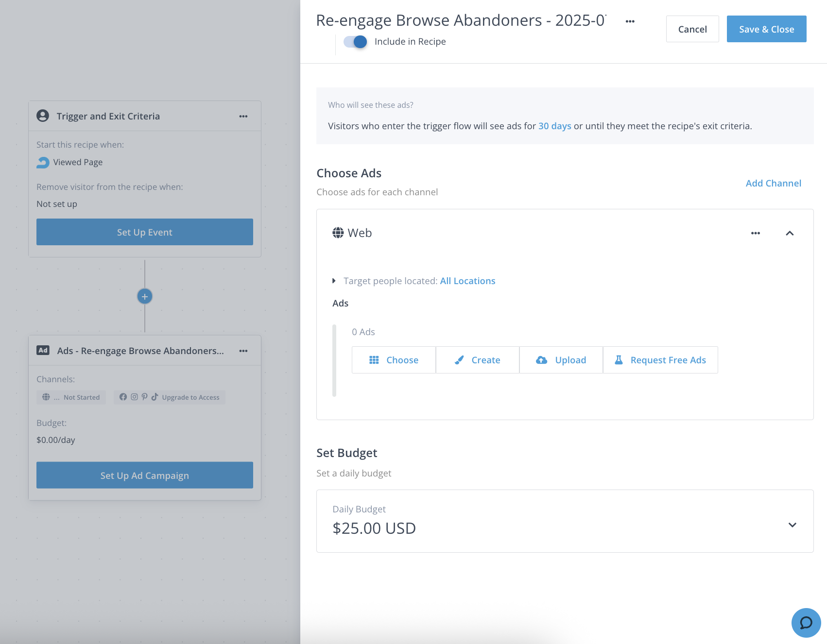Click Upload to add ad files
Image resolution: width=827 pixels, height=644 pixels.
tap(561, 360)
